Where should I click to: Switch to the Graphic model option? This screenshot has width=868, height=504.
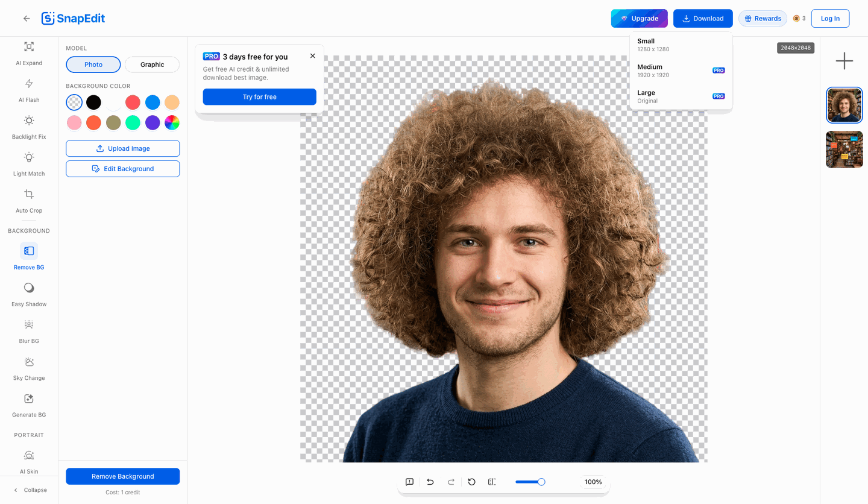click(x=152, y=65)
